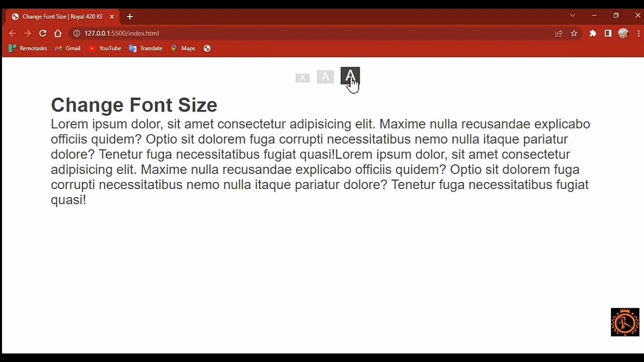Reload the current page

tap(43, 33)
